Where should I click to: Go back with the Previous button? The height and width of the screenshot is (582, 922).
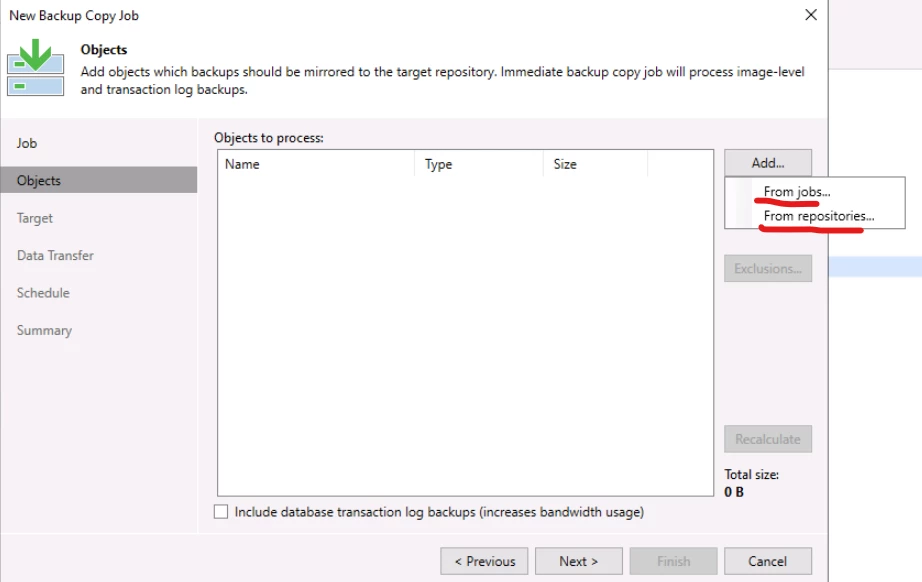[x=484, y=561]
